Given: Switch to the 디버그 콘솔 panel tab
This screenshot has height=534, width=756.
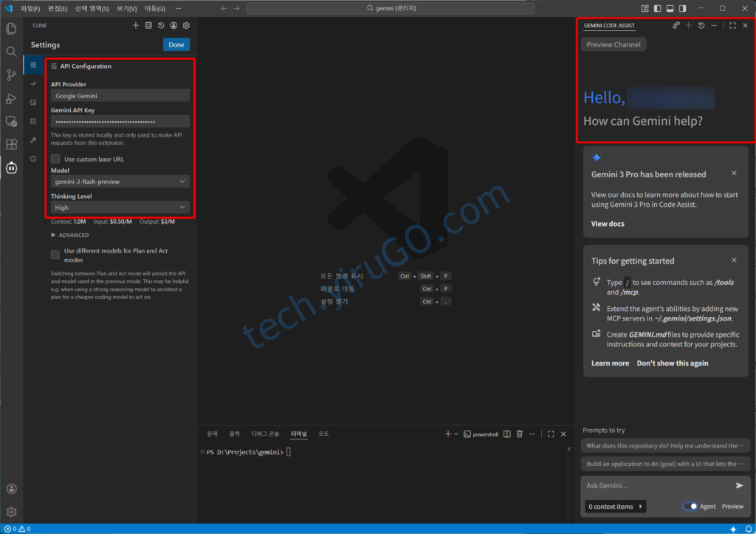Looking at the screenshot, I should pyautogui.click(x=265, y=434).
